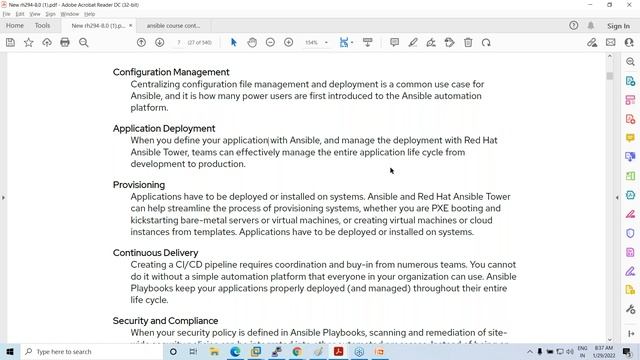
Task: Rotate the page view
Action: [486, 42]
